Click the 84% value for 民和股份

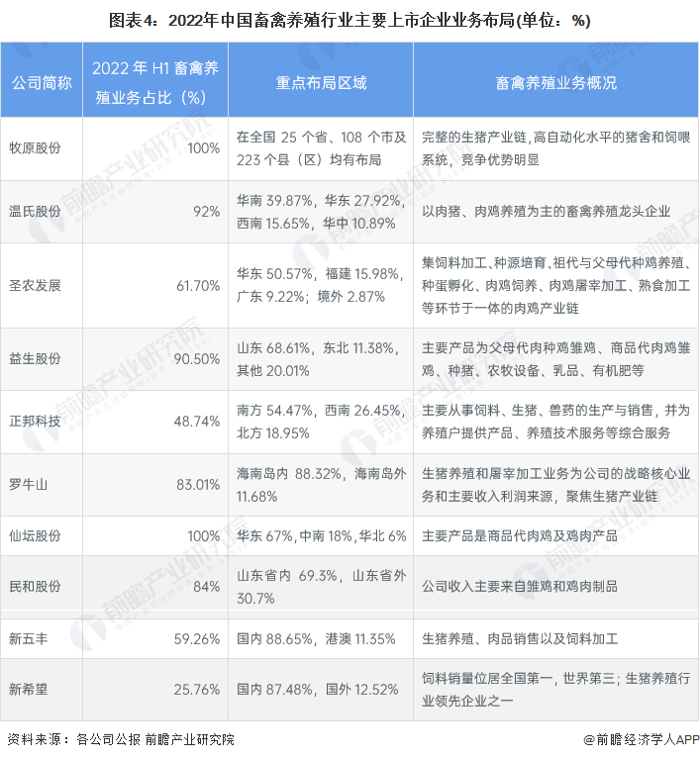[x=207, y=587]
